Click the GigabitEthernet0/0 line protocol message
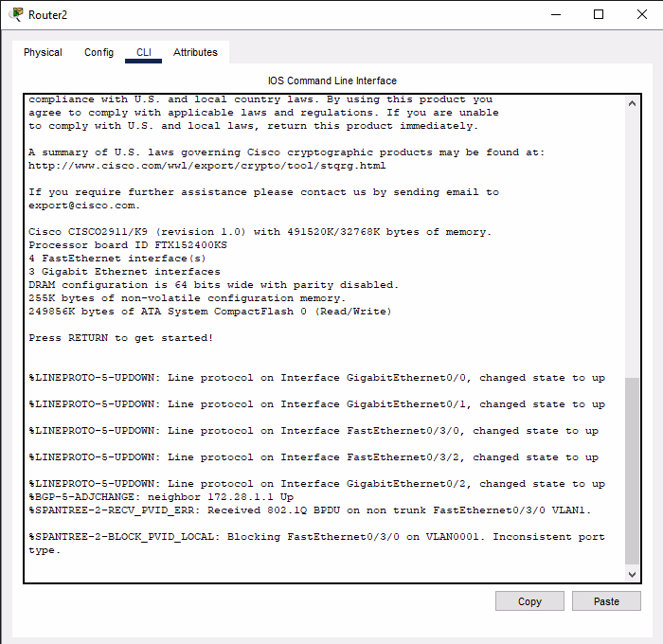 pos(316,378)
